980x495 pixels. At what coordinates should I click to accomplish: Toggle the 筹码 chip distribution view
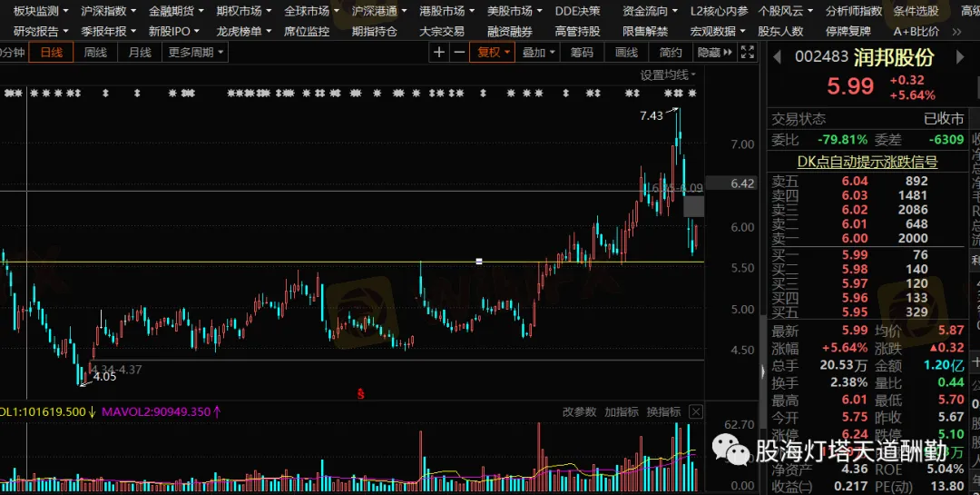click(x=582, y=53)
